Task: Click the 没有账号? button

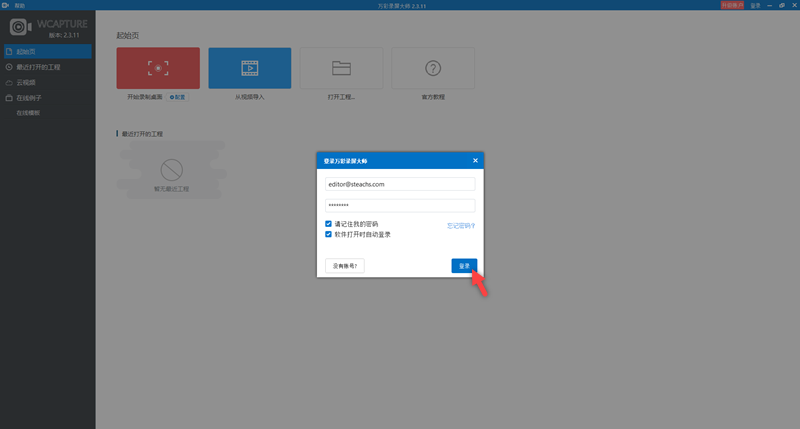Action: coord(345,266)
